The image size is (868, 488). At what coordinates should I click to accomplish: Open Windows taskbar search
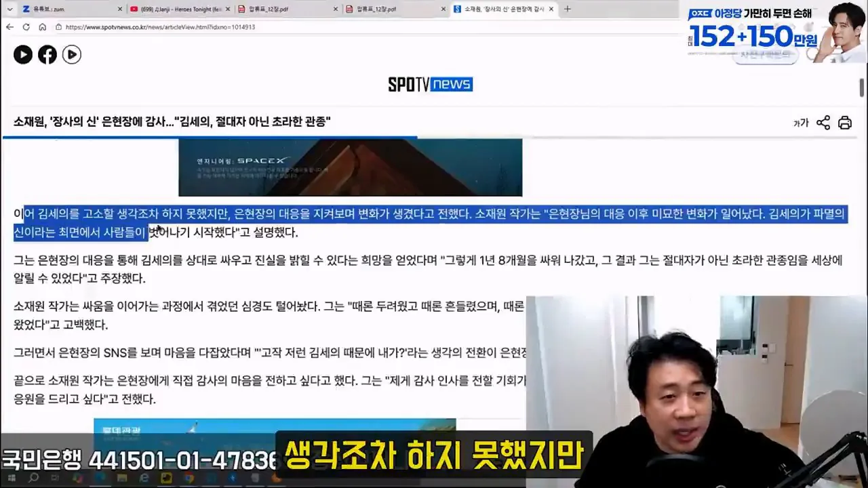tap(33, 479)
